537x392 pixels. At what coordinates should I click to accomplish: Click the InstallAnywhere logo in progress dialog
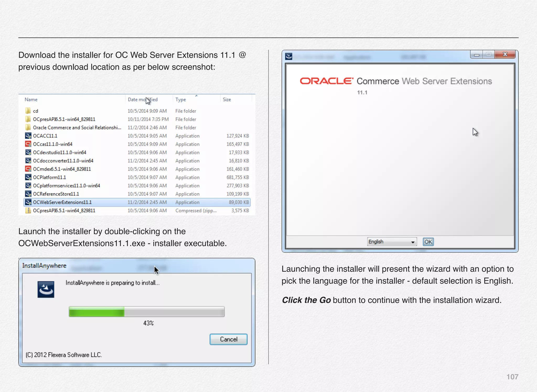tap(46, 289)
